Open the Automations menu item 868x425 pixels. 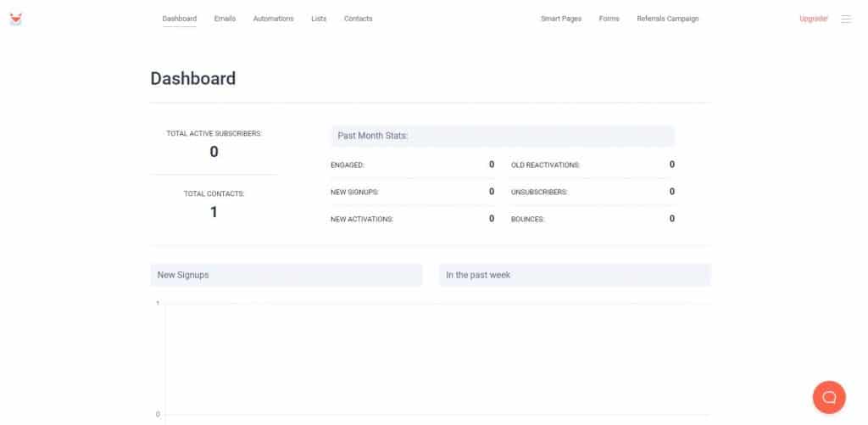click(x=273, y=19)
